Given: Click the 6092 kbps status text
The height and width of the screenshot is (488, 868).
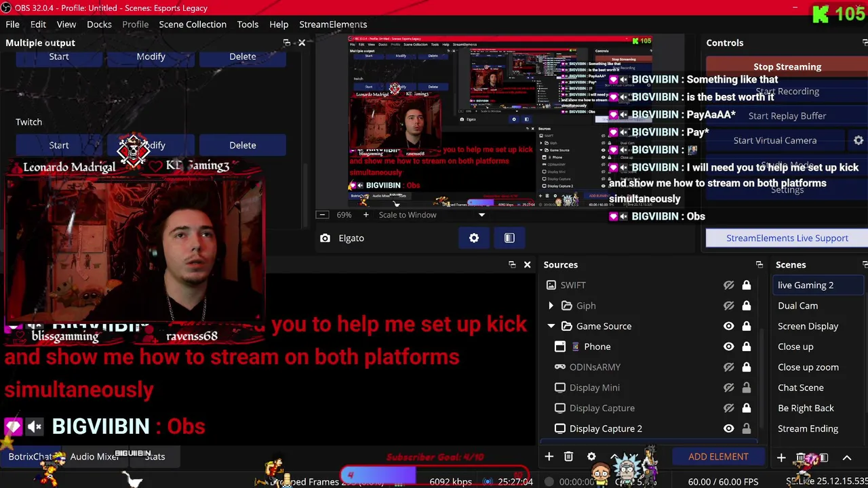Looking at the screenshot, I should (450, 482).
